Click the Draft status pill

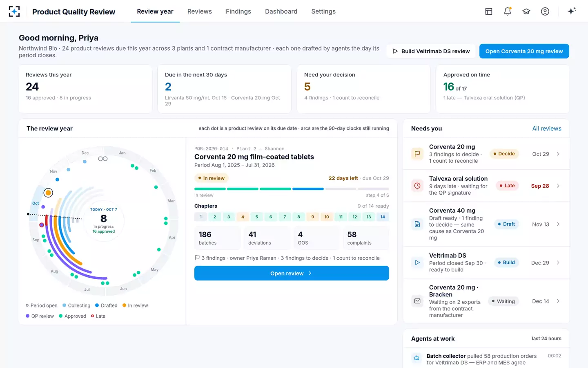point(506,224)
